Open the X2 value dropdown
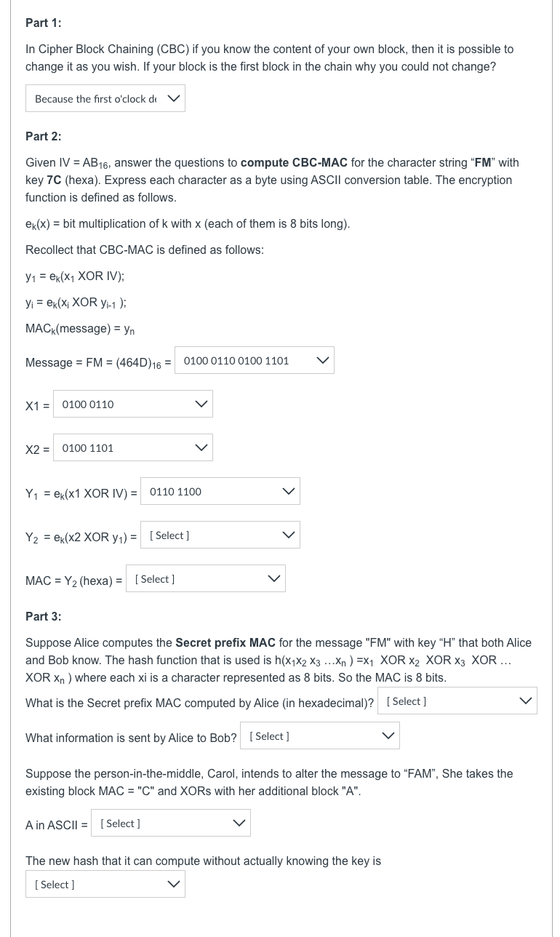 [x=133, y=447]
